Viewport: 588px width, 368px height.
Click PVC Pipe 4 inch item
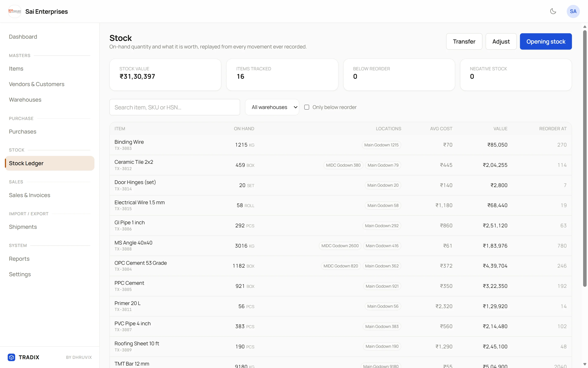pyautogui.click(x=133, y=323)
